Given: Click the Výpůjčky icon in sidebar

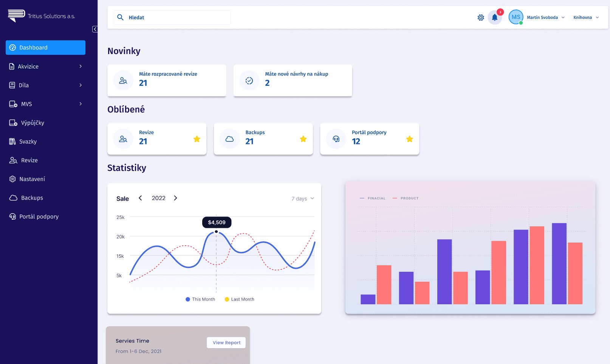Looking at the screenshot, I should [13, 123].
